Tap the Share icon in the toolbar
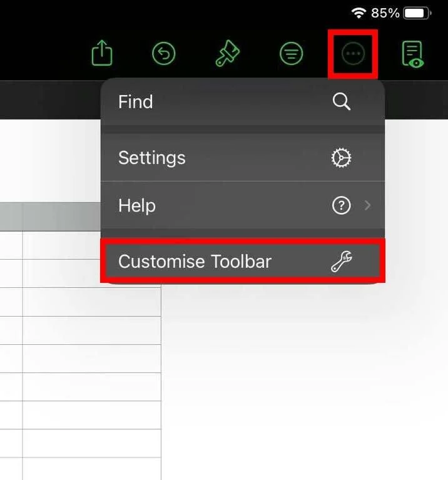The height and width of the screenshot is (480, 448). click(x=101, y=54)
